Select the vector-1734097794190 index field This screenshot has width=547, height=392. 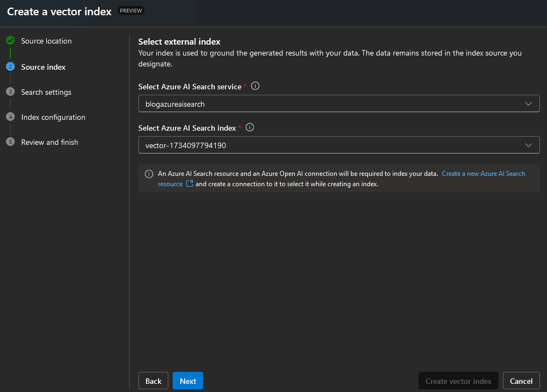[x=327, y=145]
